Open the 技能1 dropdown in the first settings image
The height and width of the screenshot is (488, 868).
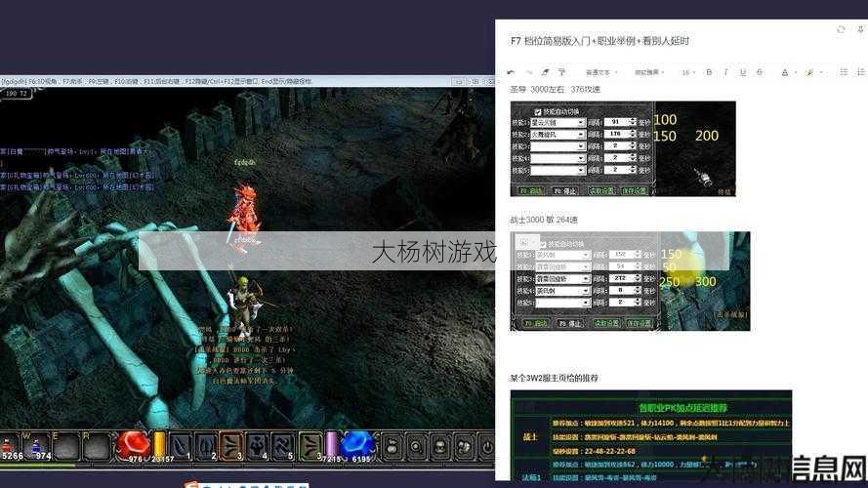point(558,122)
